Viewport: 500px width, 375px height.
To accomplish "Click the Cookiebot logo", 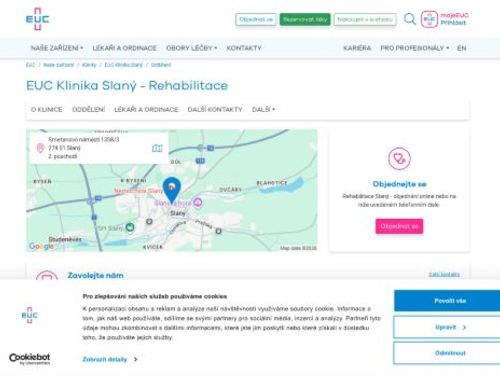I will point(30,359).
